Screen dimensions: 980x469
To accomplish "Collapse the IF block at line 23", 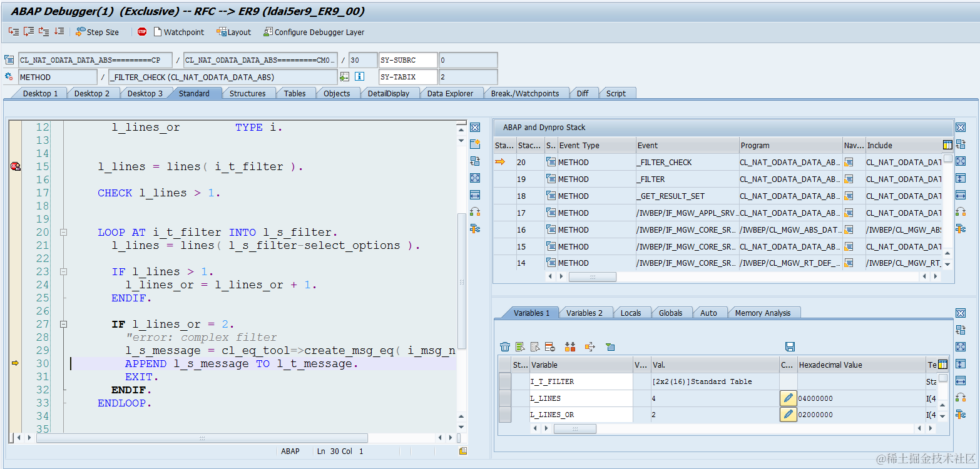I will pos(63,271).
